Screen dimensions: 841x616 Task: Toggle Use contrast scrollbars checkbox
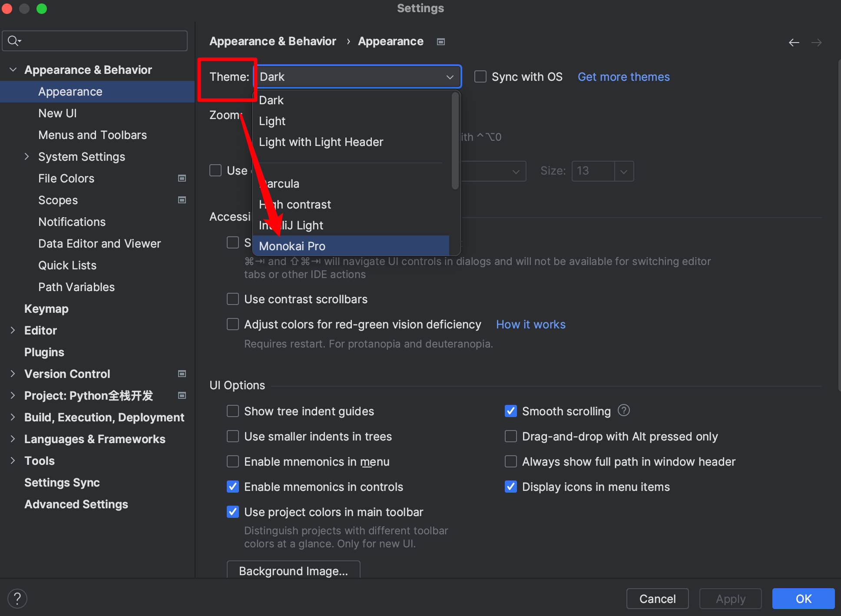tap(233, 299)
